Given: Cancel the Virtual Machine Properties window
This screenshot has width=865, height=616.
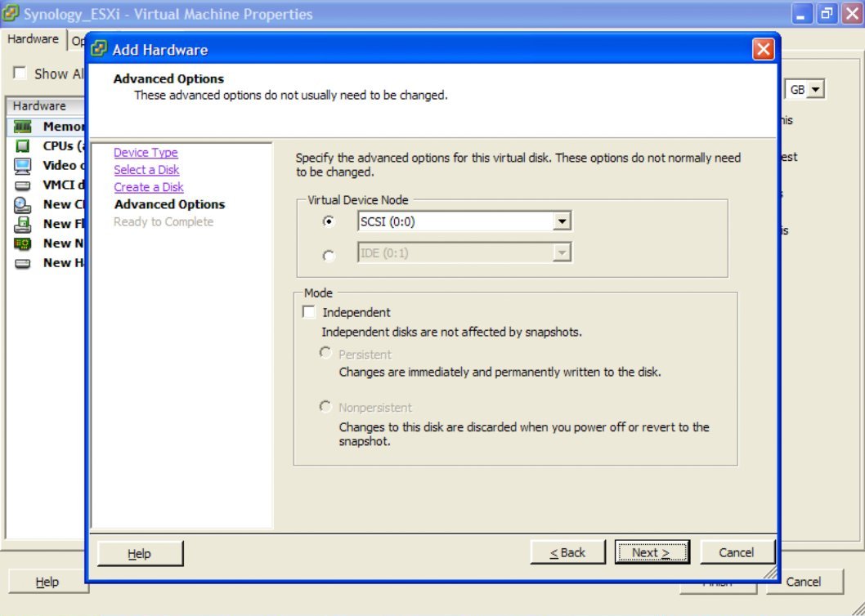Looking at the screenshot, I should 804,582.
